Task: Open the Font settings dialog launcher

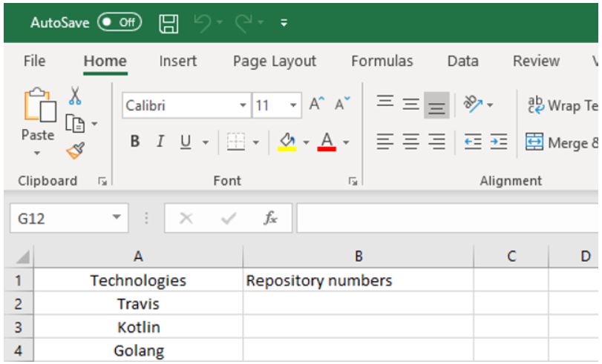Action: (353, 181)
